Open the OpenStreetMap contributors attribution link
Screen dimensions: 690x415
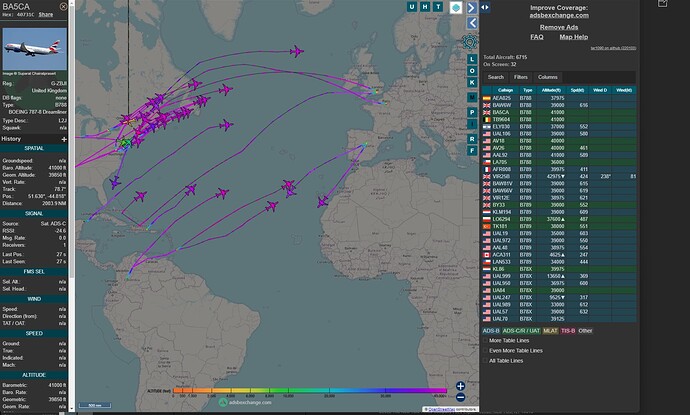click(443, 409)
